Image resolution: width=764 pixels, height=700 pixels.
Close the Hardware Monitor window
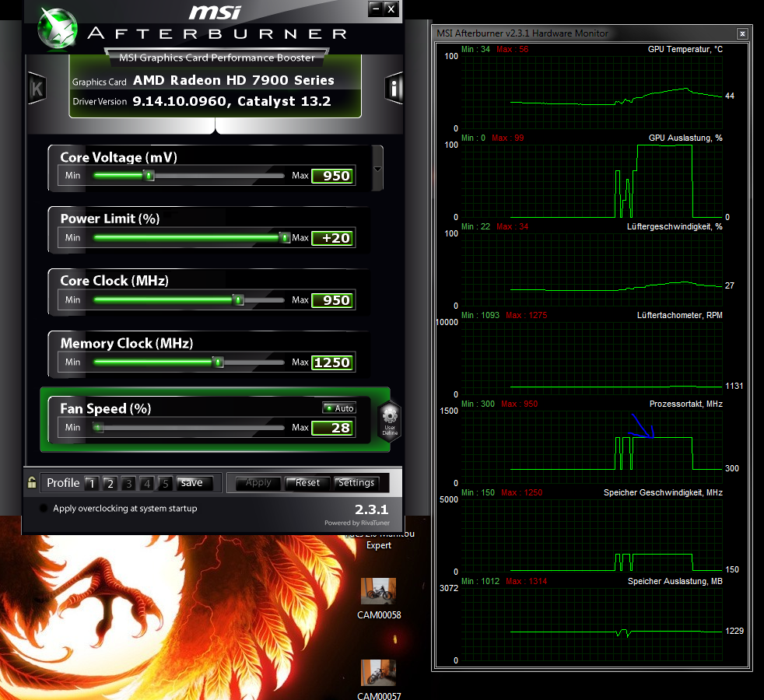[742, 33]
